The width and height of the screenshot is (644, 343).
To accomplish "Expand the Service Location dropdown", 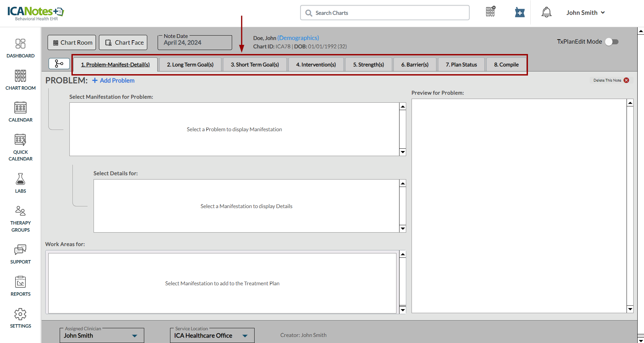I will (x=245, y=336).
